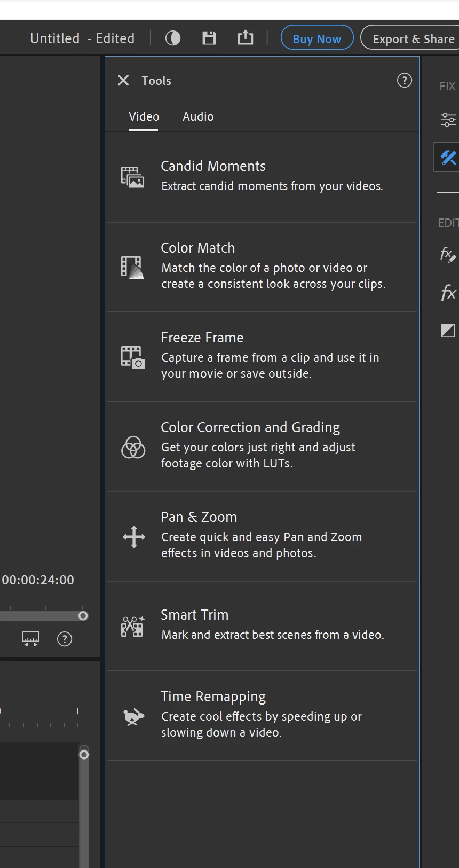Toggle the light/dark theme icon
459x868 pixels.
pyautogui.click(x=173, y=38)
